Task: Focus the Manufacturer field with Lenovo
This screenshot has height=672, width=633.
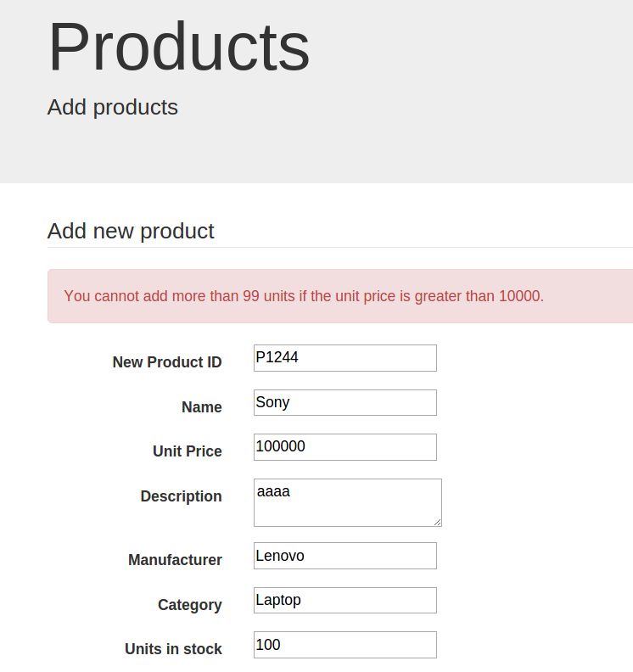Action: pos(345,556)
